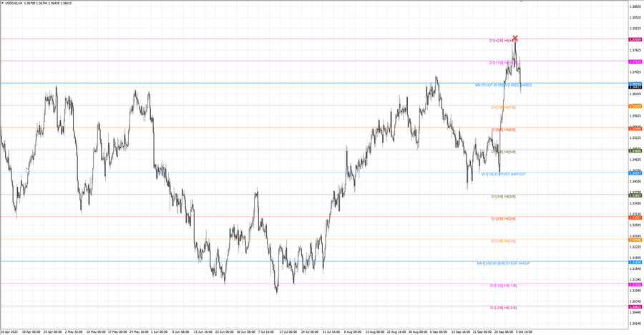Click the W1[7/8] D1PIVOT H4PIVOT label

[x=503, y=174]
